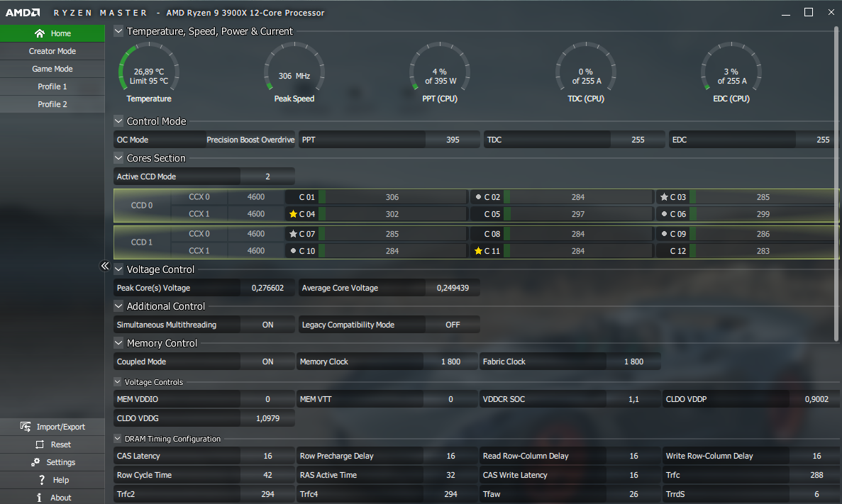Viewport: 842px width, 504px height.
Task: Toggle Simultaneous Multithreading ON value
Action: tap(267, 325)
